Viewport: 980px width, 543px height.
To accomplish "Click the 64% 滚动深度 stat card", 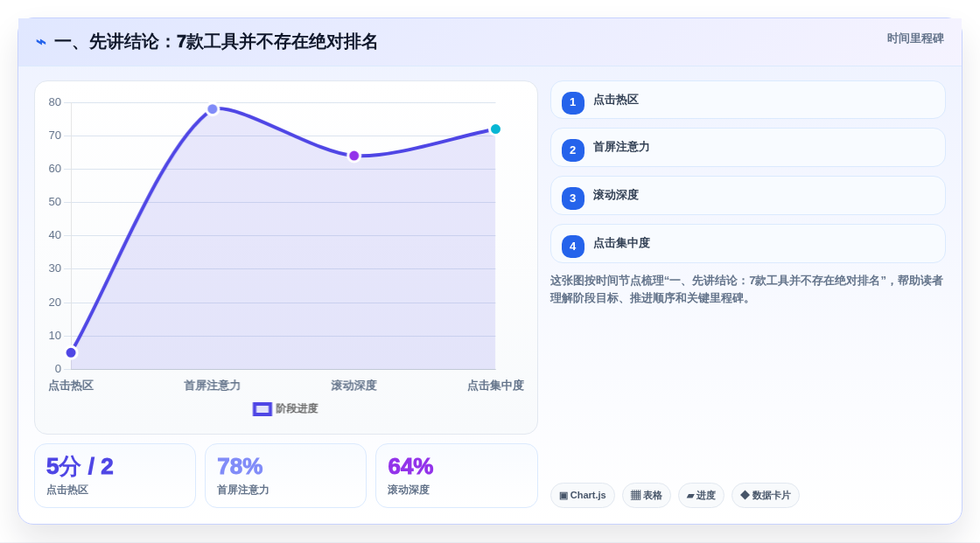I will [456, 476].
